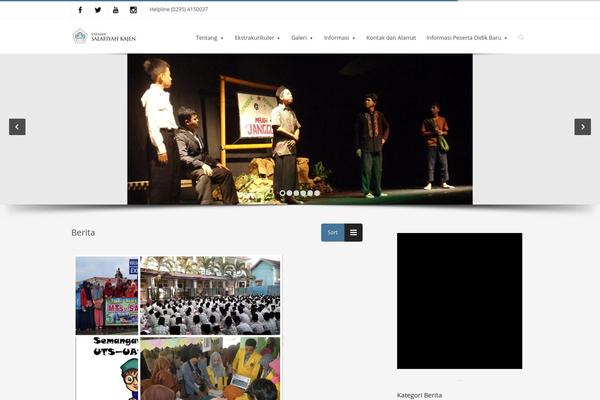Click the Sort button

coord(333,232)
